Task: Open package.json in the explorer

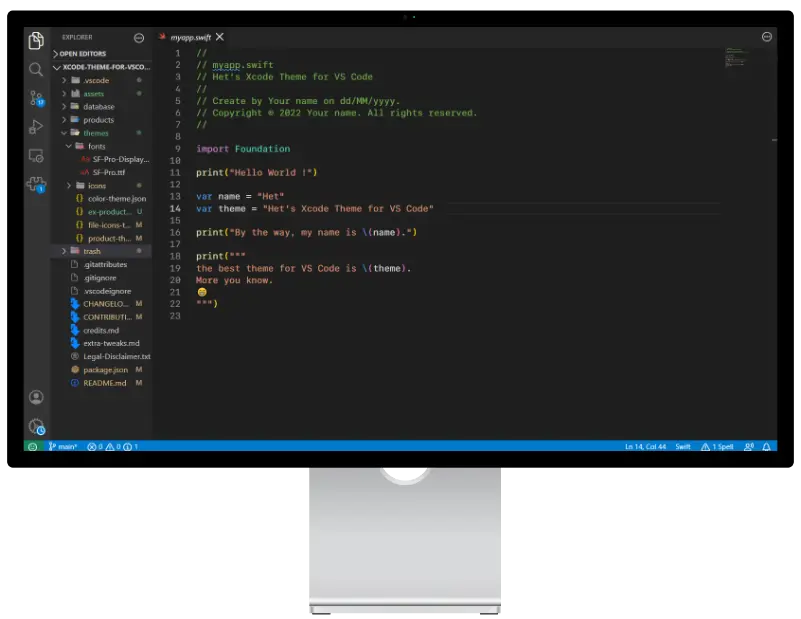Action: 101,370
